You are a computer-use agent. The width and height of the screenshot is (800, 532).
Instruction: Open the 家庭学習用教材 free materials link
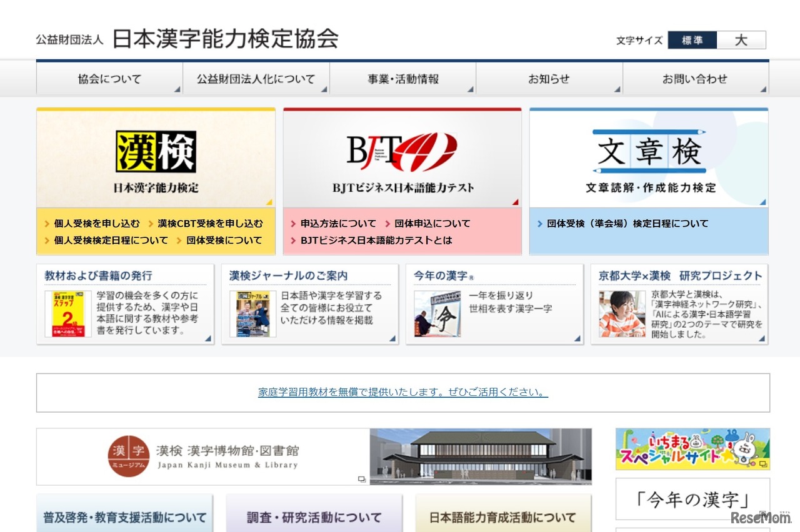401,392
